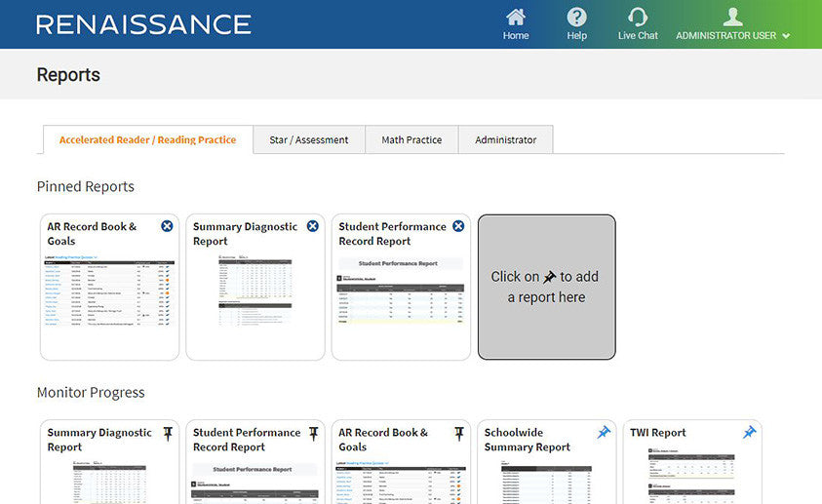Select Accelerated Reader / Reading Practice tab

tap(147, 139)
